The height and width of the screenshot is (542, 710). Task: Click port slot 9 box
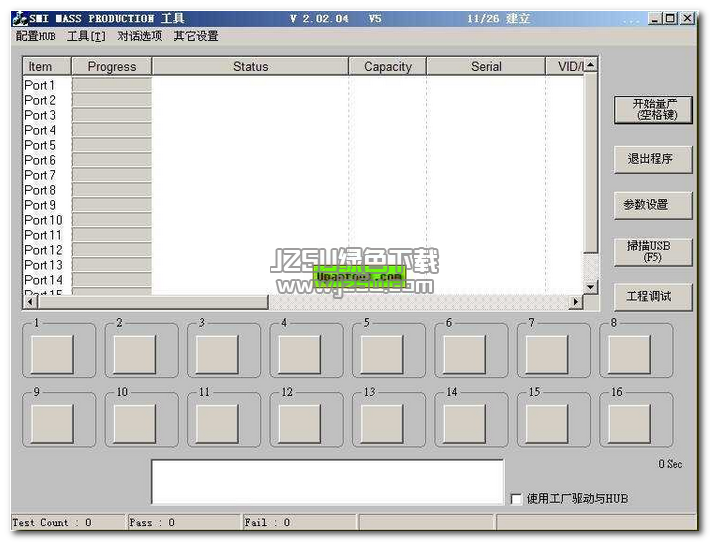tap(52, 423)
